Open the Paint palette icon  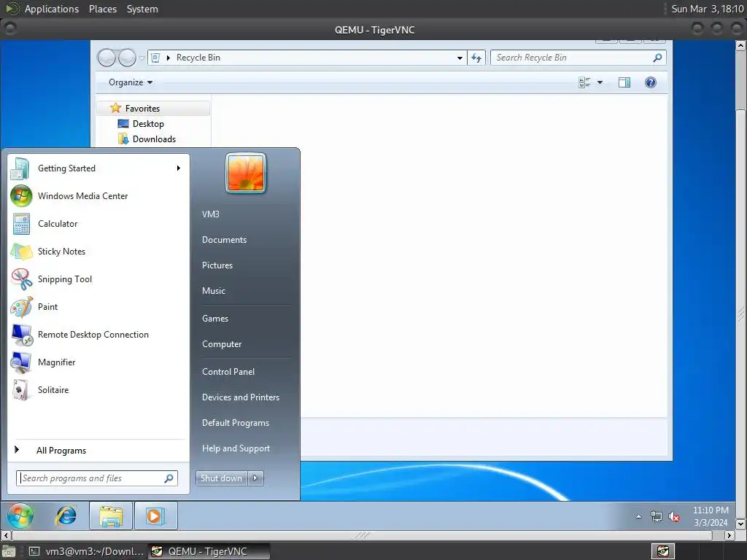pyautogui.click(x=21, y=307)
